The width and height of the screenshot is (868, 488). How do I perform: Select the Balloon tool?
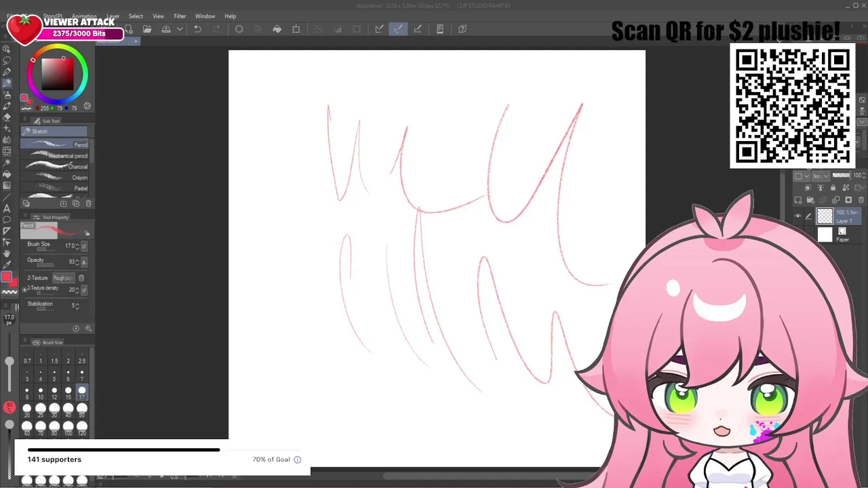(x=7, y=220)
